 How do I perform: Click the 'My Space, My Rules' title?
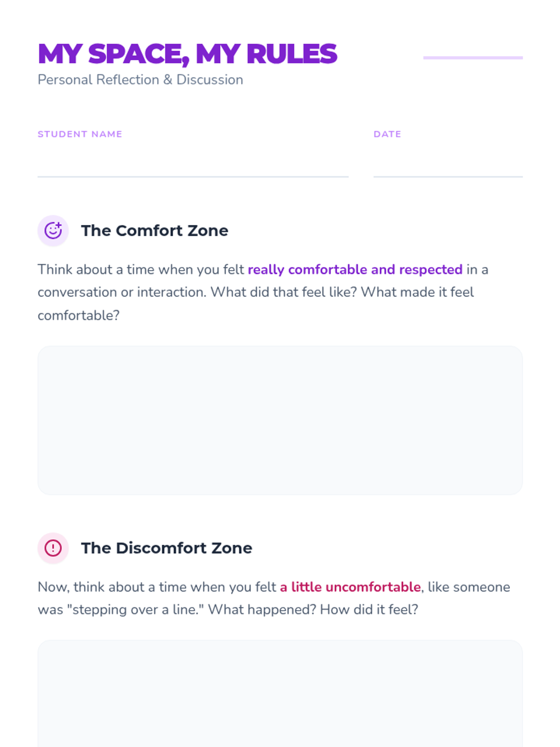pyautogui.click(x=187, y=54)
